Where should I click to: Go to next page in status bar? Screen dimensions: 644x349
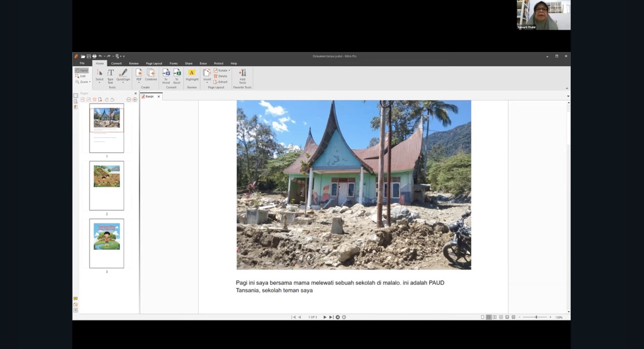coord(325,317)
